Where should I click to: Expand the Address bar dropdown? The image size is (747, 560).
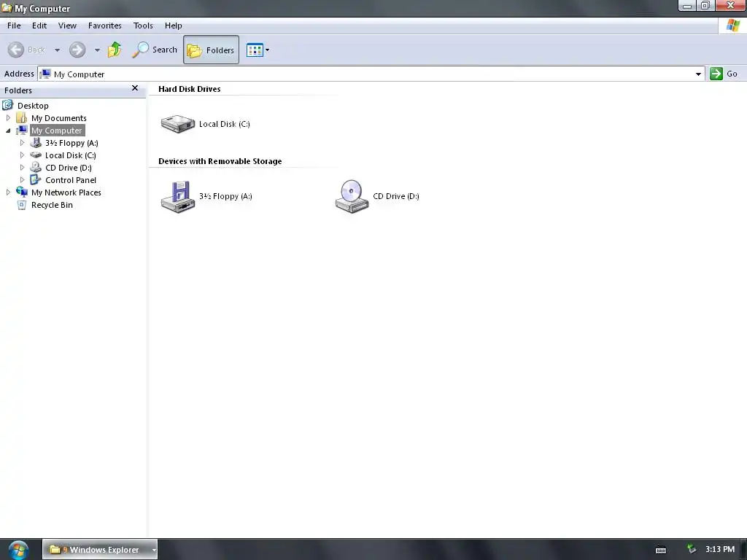[698, 74]
